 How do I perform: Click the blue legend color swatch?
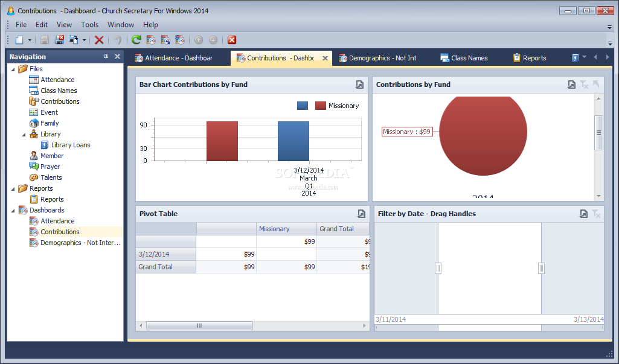(303, 106)
